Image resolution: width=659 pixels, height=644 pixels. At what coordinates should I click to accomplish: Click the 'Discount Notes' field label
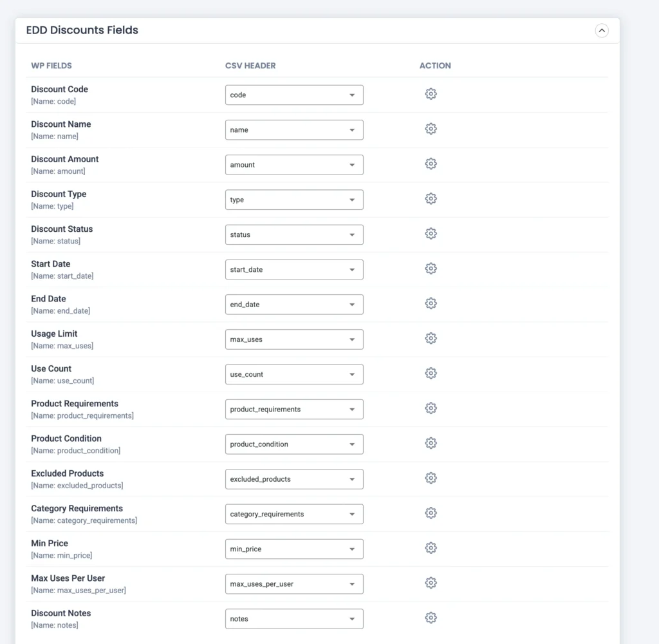(61, 613)
